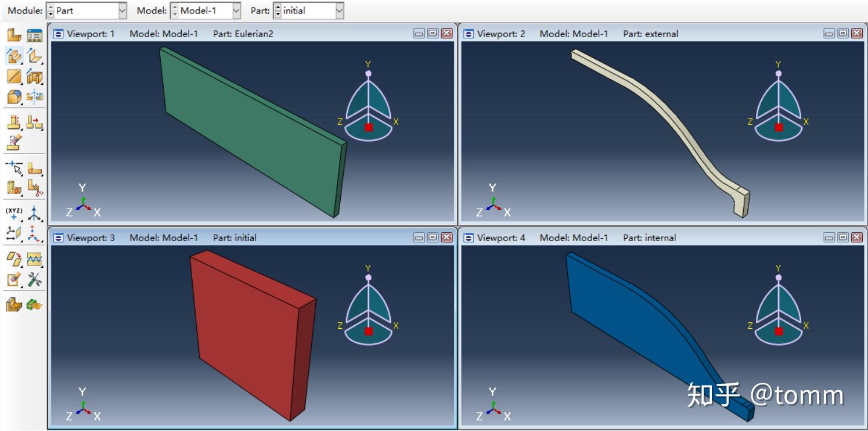
Task: Select the Create Round or Fillet tool
Action: tap(14, 96)
